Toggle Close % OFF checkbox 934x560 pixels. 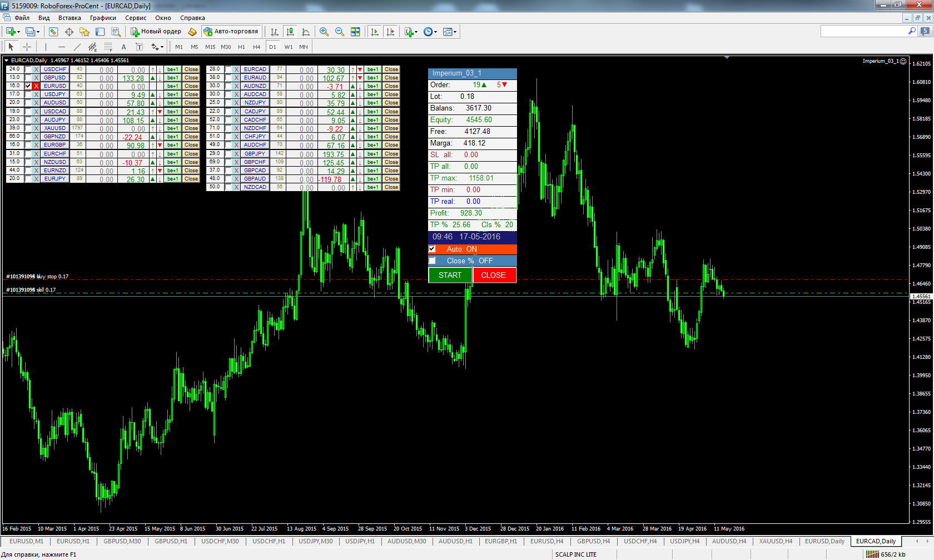[432, 261]
